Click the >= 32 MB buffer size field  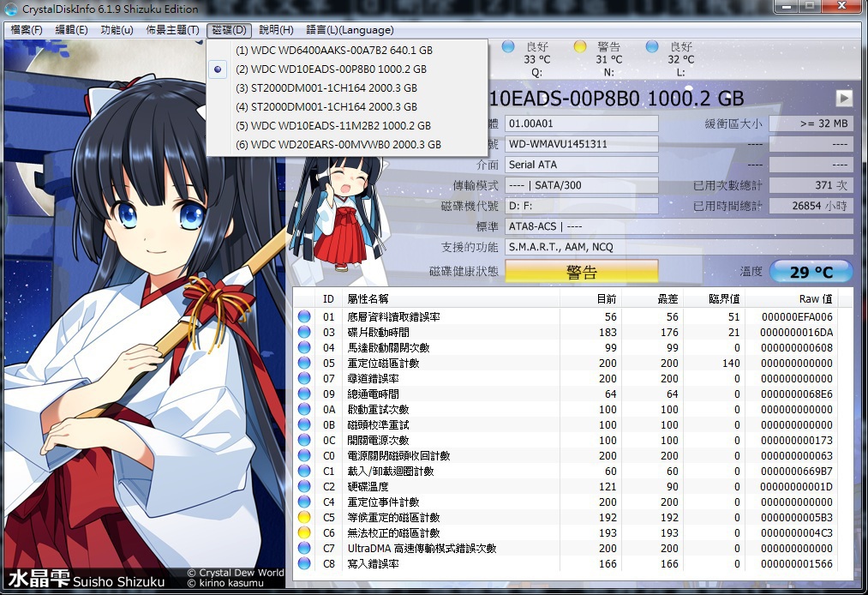(x=811, y=123)
